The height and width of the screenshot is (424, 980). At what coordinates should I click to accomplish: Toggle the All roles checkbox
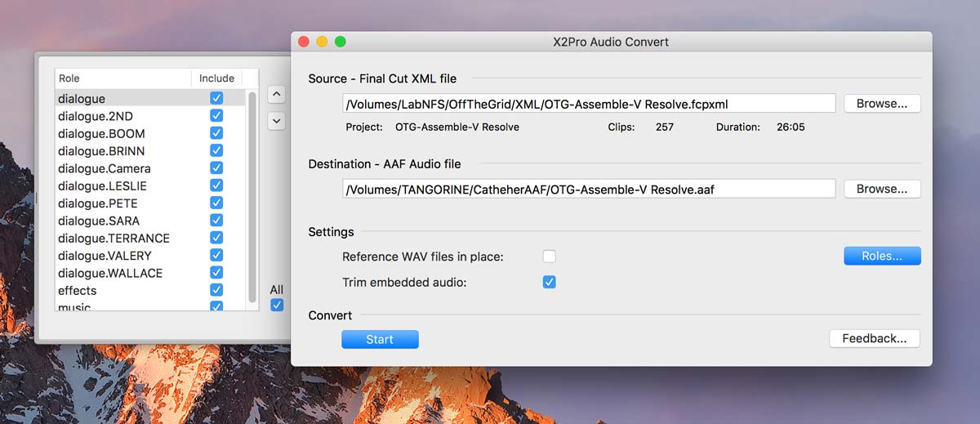277,305
